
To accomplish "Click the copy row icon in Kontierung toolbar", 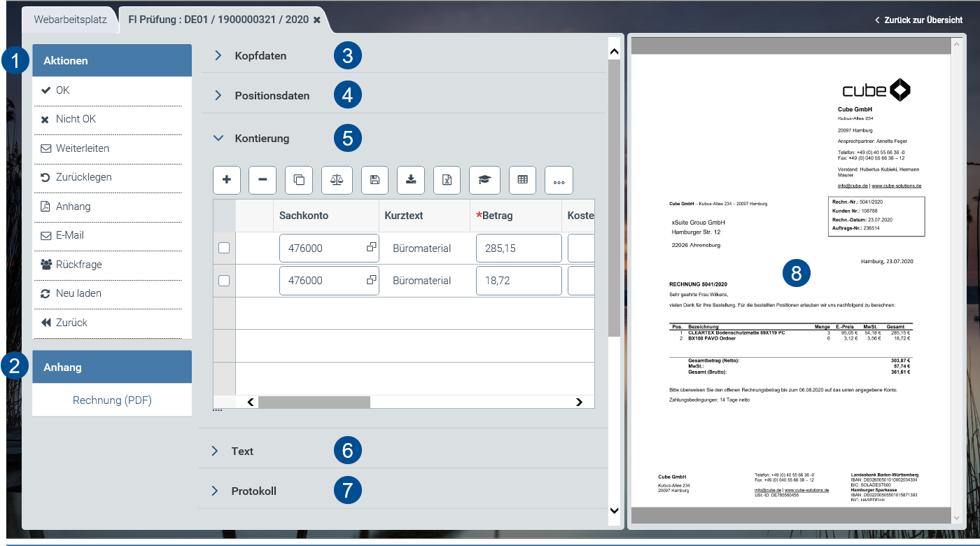I will pos(299,180).
